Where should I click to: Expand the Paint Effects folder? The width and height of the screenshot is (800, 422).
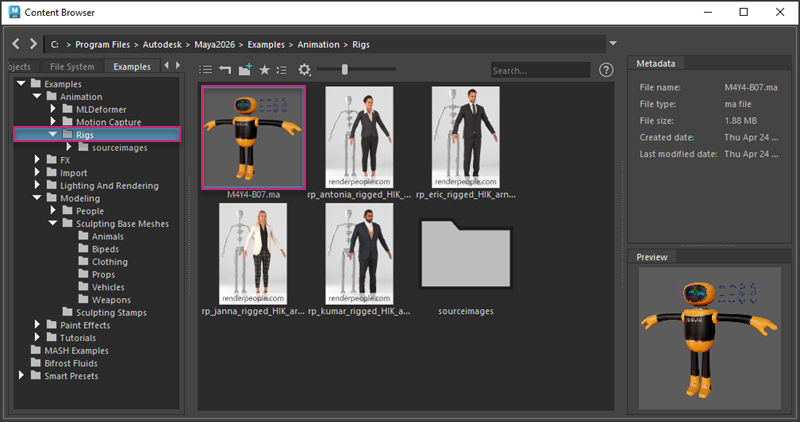point(37,325)
